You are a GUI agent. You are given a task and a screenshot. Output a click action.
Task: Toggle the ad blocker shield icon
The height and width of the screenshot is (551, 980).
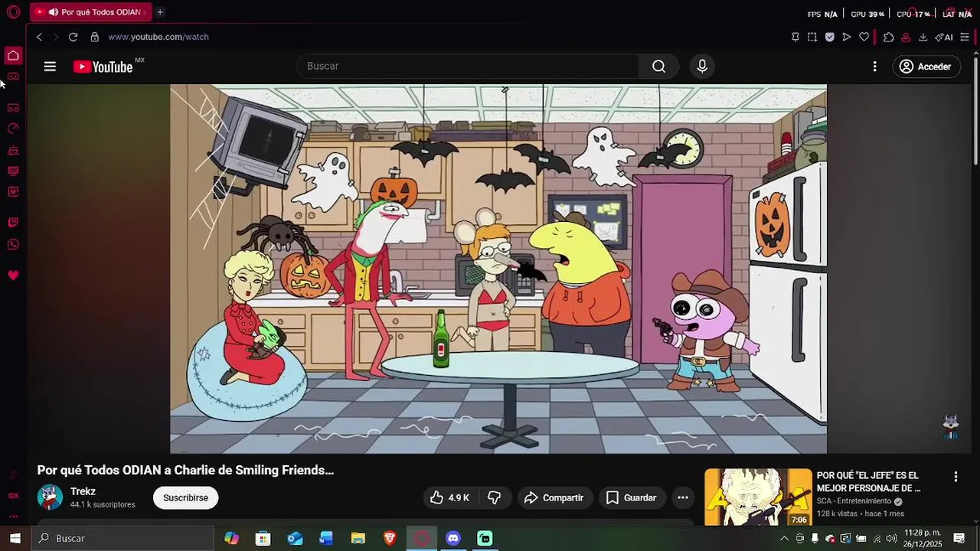click(x=830, y=37)
